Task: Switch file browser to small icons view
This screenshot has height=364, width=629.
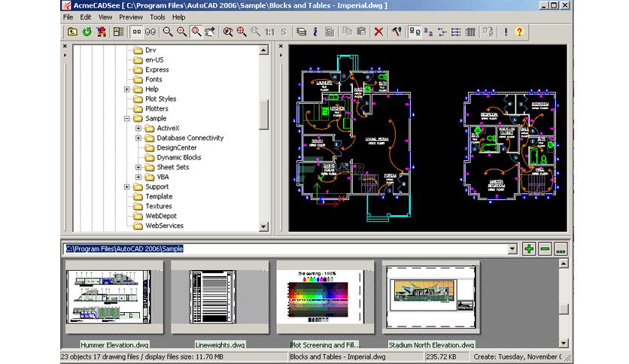Action: pyautogui.click(x=428, y=32)
